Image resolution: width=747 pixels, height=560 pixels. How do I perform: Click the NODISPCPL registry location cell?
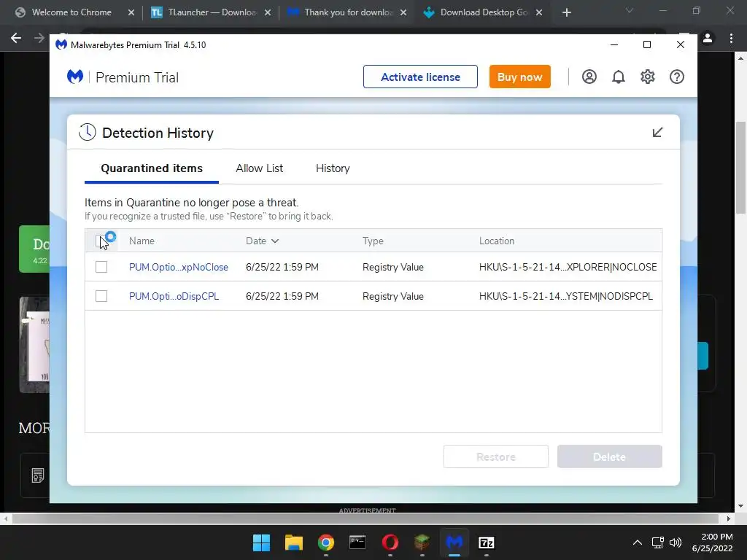[x=565, y=296]
